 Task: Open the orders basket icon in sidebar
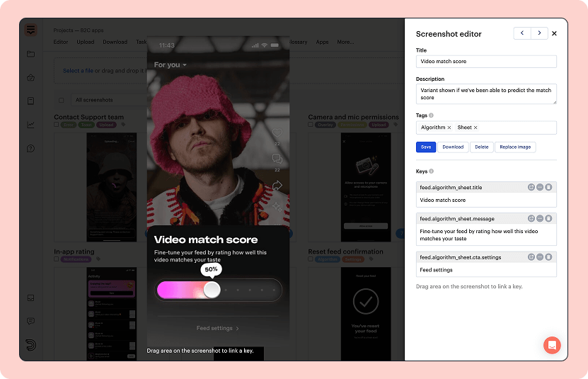tap(30, 78)
